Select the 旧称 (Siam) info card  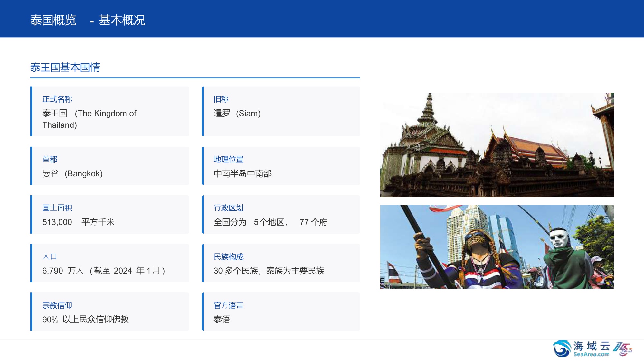[x=282, y=111]
